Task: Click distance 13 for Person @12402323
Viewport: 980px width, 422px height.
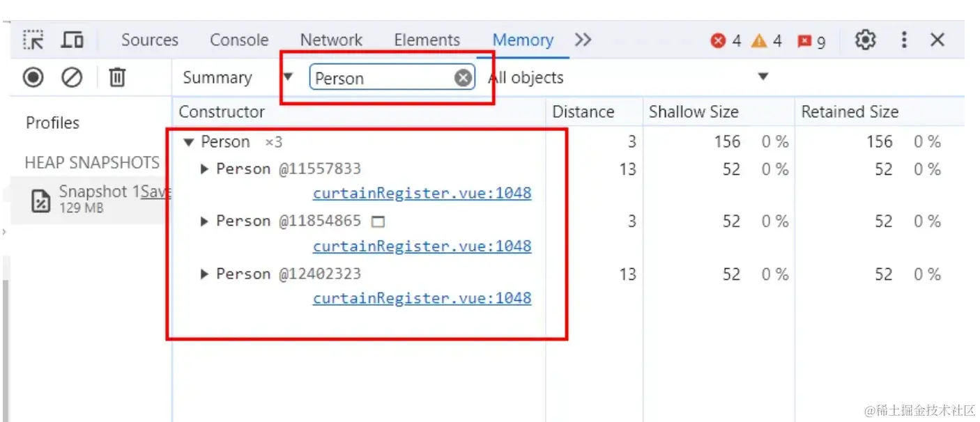Action: [628, 274]
